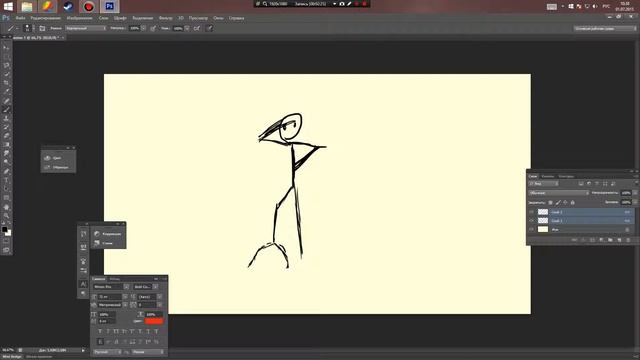Open the Стили collapsed panel button
Image resolution: width=640 pixels, height=360 pixels.
click(x=108, y=243)
